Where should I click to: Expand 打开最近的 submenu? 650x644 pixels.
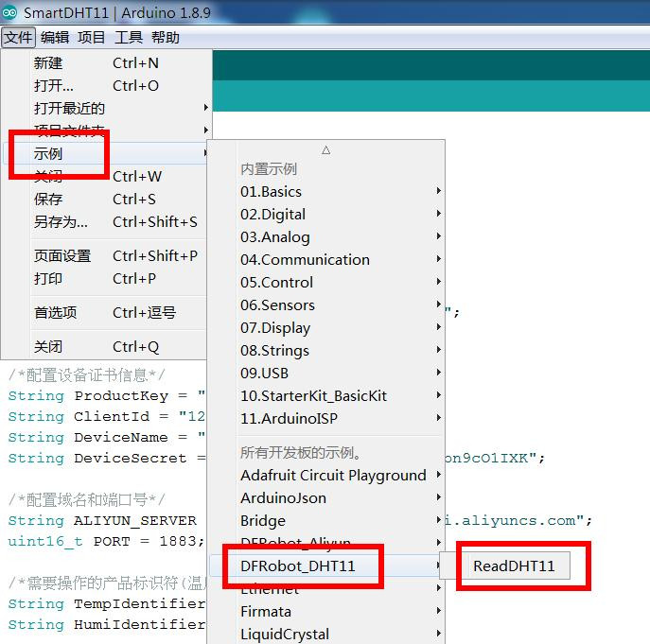pos(106,108)
